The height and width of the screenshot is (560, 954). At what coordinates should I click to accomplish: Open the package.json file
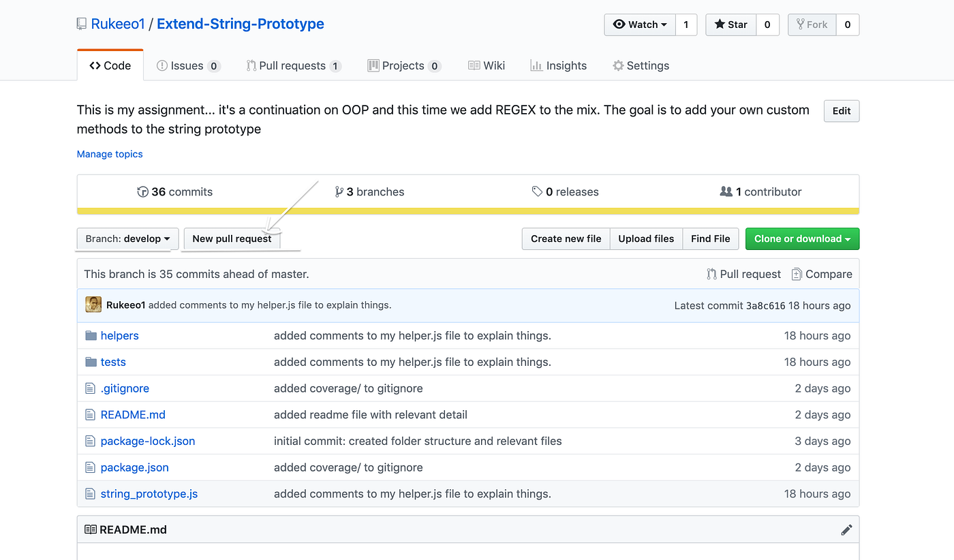pos(134,467)
